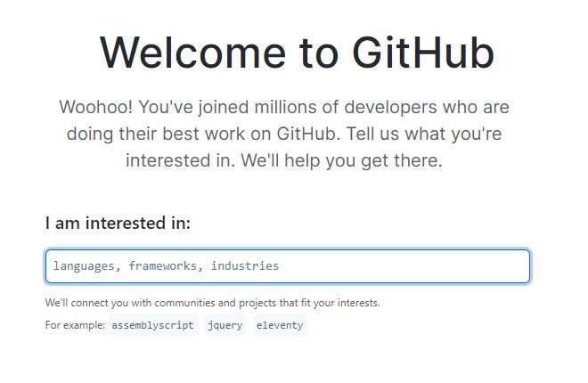Image resolution: width=588 pixels, height=383 pixels.
Task: Click the word "GitHub" in the main heading
Action: (423, 53)
